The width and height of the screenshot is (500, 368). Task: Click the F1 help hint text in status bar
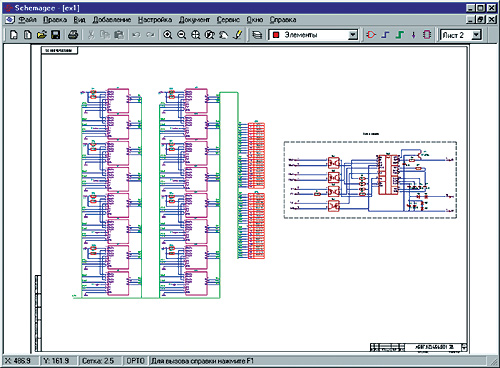(x=203, y=361)
